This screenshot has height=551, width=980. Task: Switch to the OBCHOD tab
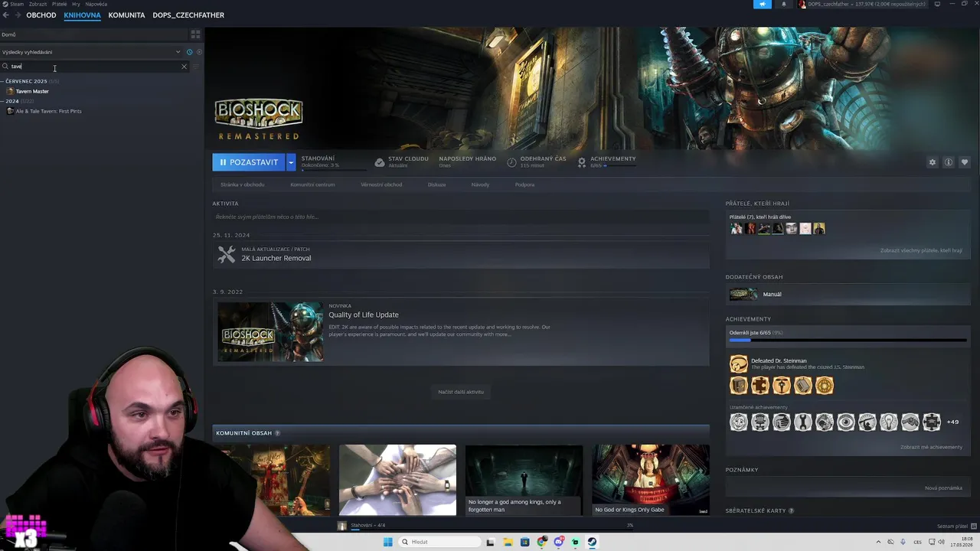[x=41, y=15]
